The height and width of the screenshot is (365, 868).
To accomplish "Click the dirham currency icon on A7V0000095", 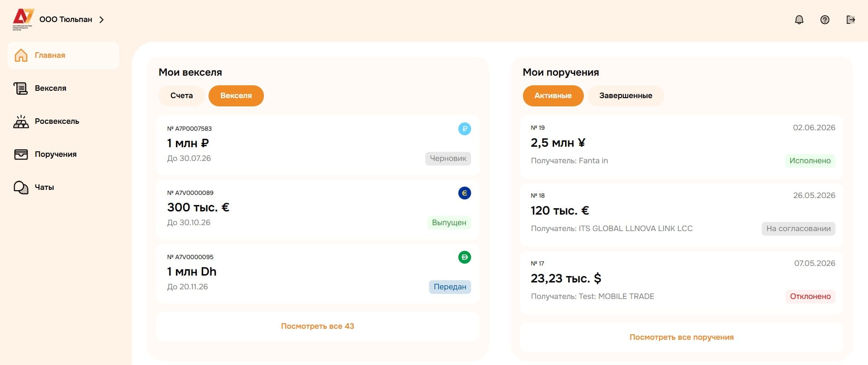I will click(x=465, y=257).
